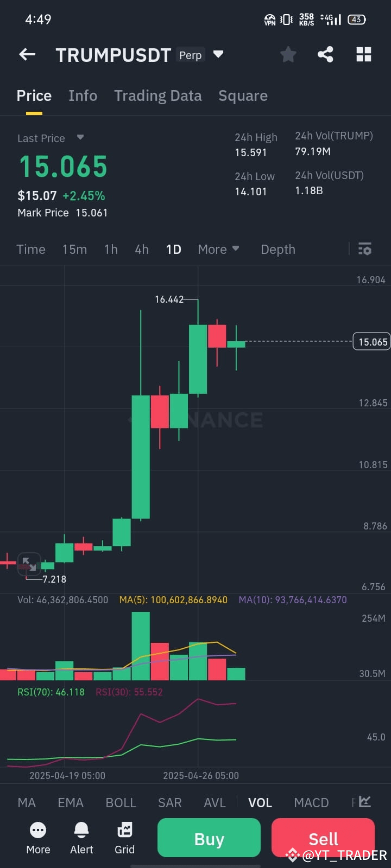Expand the More timeframes dropdown
The image size is (391, 868).
(218, 249)
